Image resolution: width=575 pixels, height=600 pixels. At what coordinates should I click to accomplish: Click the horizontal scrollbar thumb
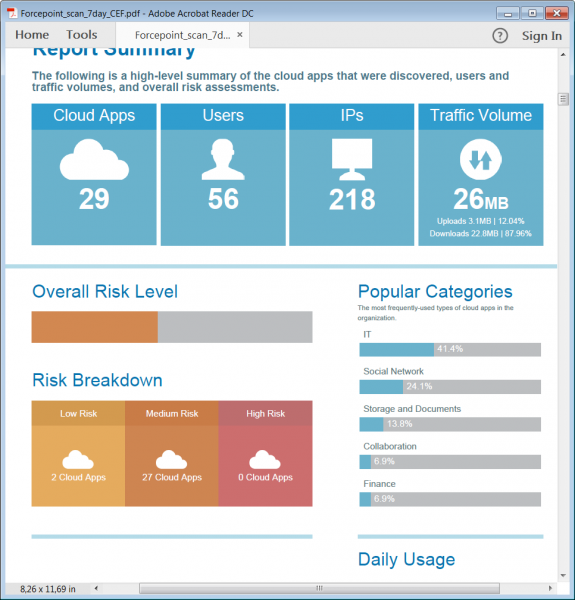tap(319, 588)
